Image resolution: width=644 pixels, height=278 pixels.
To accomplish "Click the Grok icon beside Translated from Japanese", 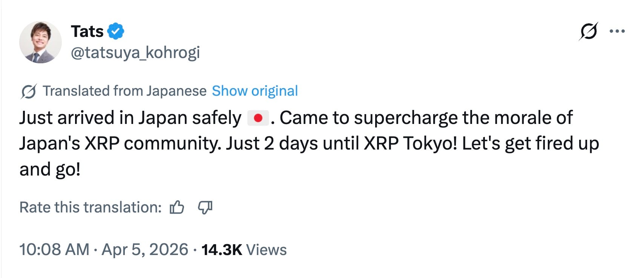I will tap(29, 91).
